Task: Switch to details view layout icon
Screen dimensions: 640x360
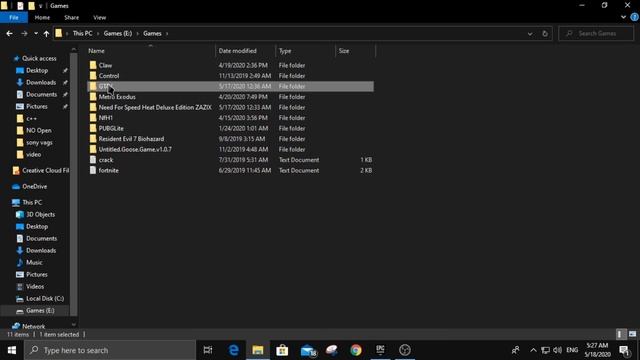Action: 620,334
